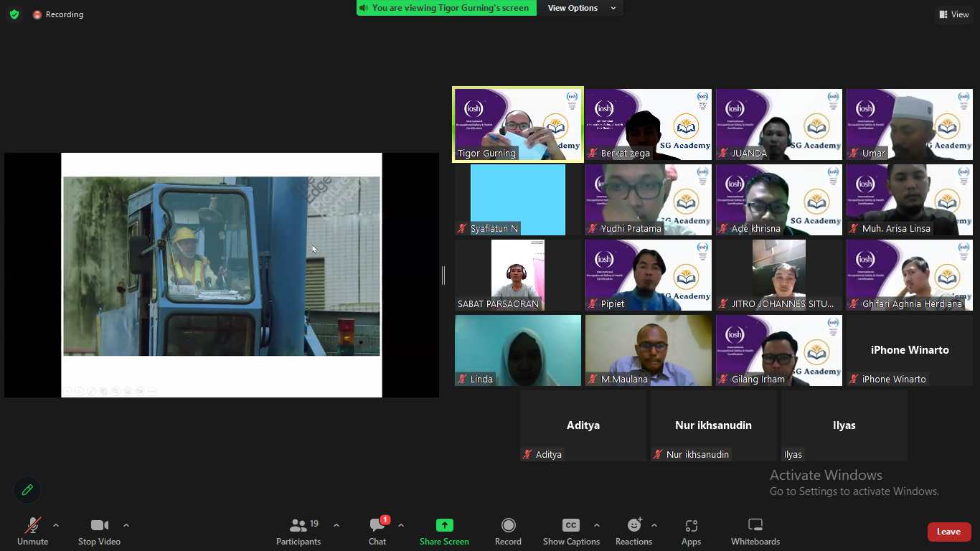Expand the caret next to Participants
The width and height of the screenshot is (980, 551).
click(336, 525)
